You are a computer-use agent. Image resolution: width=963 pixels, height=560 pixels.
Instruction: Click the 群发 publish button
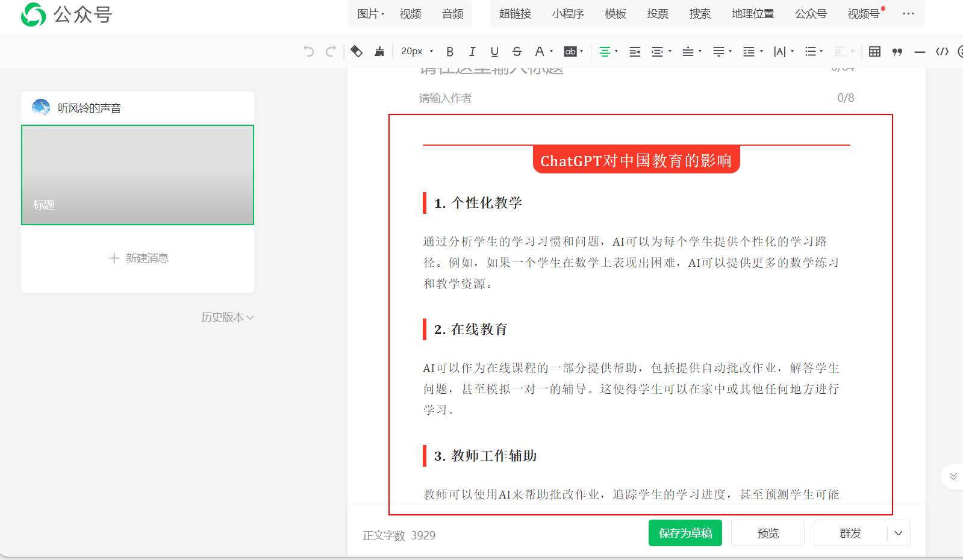coord(850,533)
